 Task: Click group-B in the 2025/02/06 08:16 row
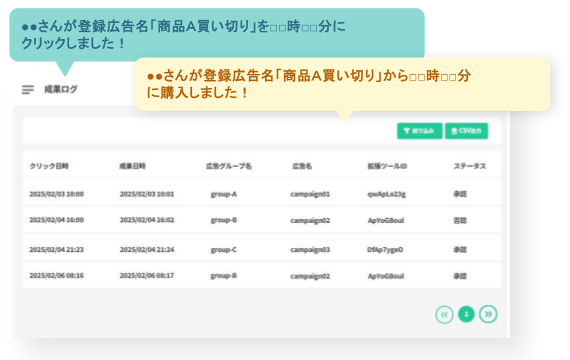pos(224,276)
